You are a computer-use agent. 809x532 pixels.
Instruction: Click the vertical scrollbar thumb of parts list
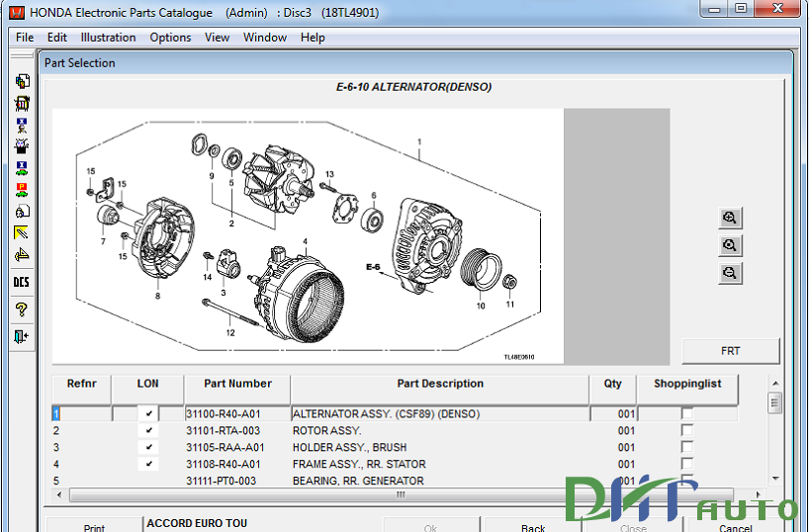click(x=775, y=403)
